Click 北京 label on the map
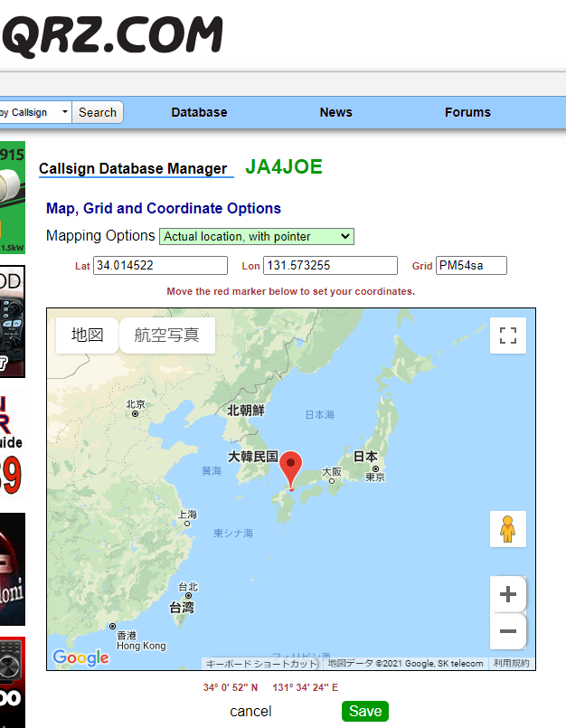Screen dimensions: 566x728 coord(136,404)
